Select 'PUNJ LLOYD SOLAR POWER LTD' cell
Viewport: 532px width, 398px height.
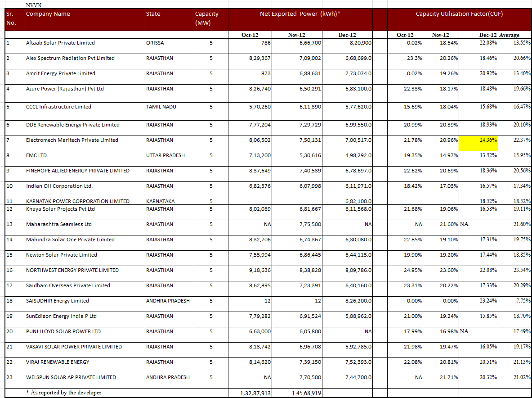[85, 334]
